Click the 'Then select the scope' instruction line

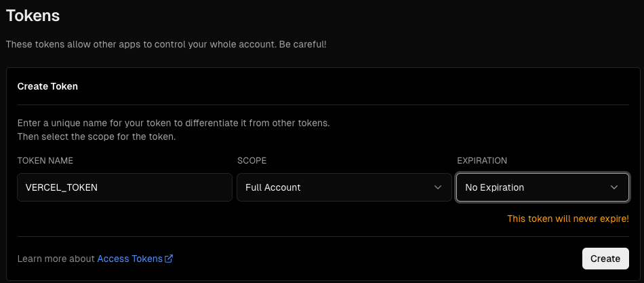96,136
